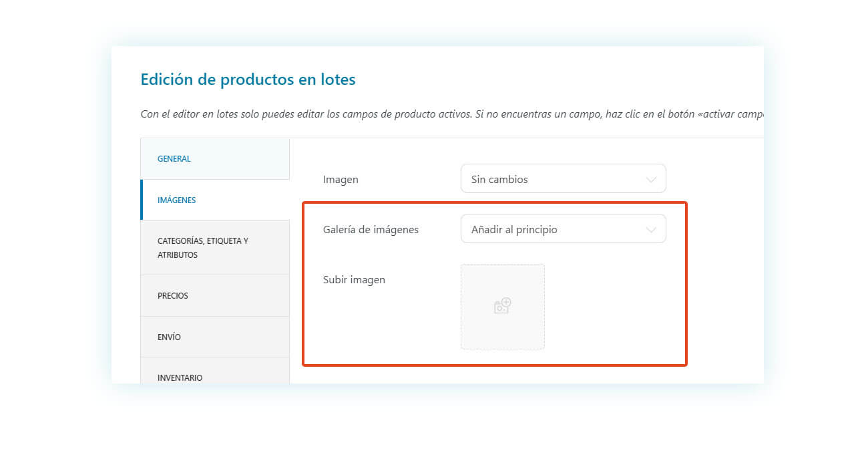Switch to the General tab
The image size is (868, 473).
(x=215, y=158)
